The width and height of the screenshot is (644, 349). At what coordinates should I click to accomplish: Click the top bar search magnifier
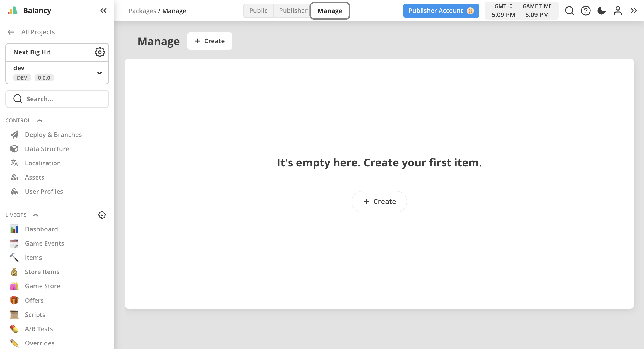click(569, 11)
